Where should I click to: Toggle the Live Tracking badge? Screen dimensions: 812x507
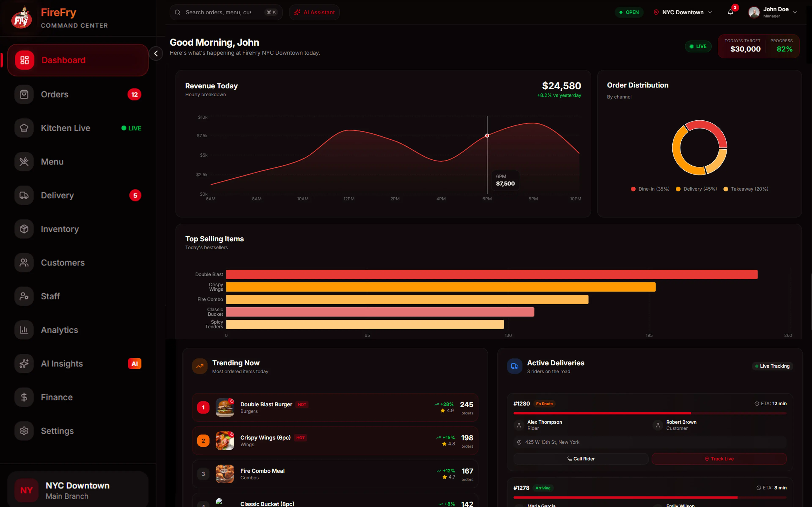tap(772, 366)
